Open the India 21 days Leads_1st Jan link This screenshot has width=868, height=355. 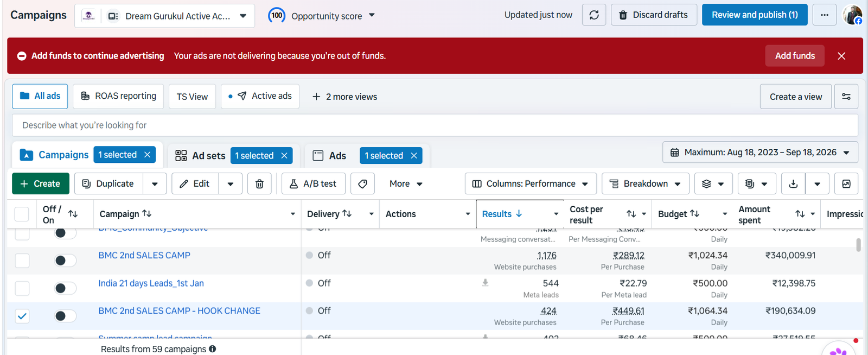click(151, 283)
